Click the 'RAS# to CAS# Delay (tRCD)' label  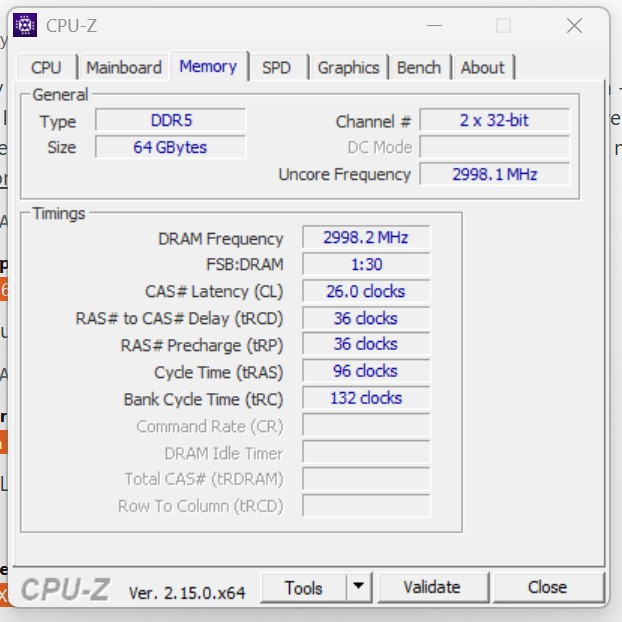tap(179, 319)
